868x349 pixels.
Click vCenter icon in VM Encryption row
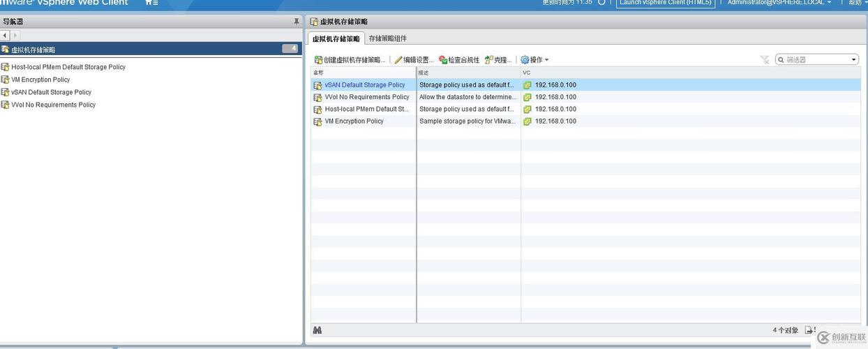point(527,121)
